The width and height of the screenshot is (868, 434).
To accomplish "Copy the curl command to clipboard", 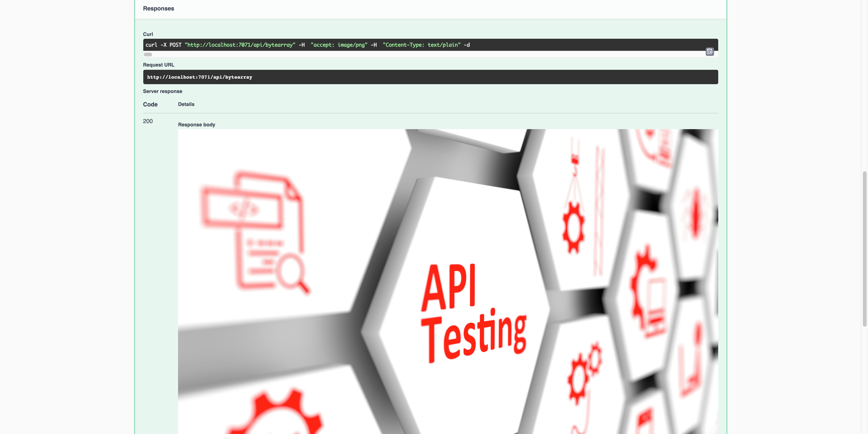I will [x=710, y=52].
